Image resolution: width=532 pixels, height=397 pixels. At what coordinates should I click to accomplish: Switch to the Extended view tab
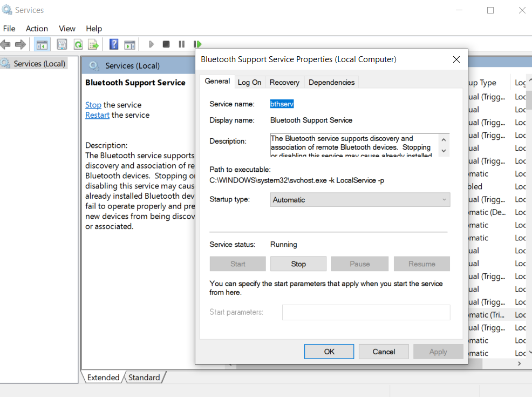coord(103,378)
